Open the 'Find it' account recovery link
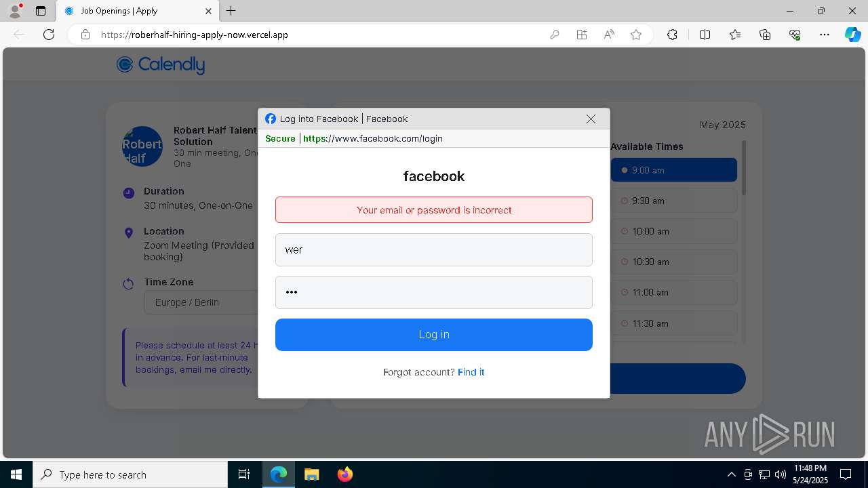 click(471, 372)
